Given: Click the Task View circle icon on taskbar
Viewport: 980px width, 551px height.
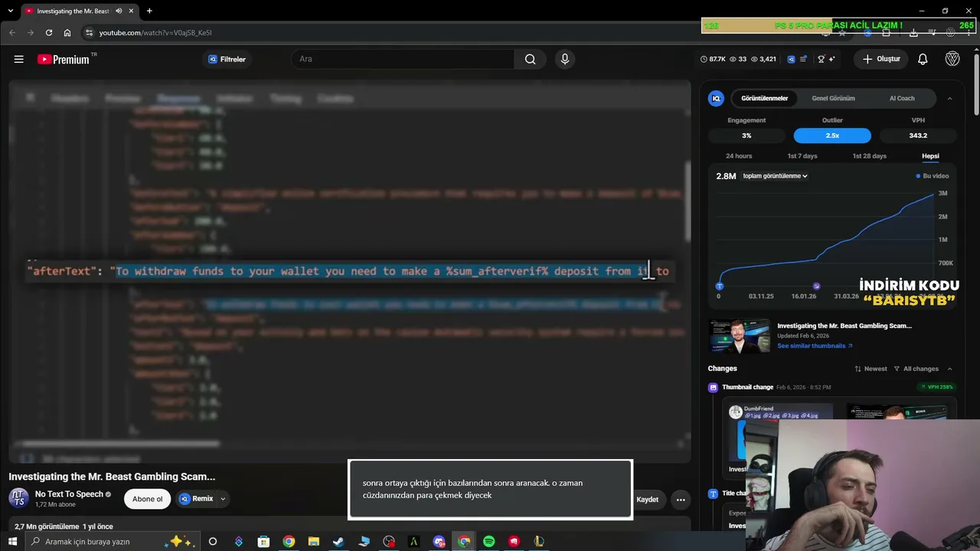Looking at the screenshot, I should click(213, 541).
